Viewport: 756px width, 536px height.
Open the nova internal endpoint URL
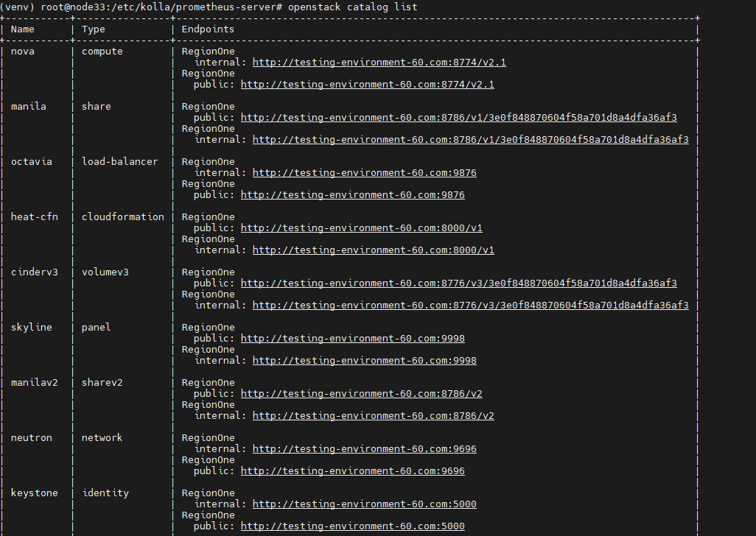click(x=379, y=63)
